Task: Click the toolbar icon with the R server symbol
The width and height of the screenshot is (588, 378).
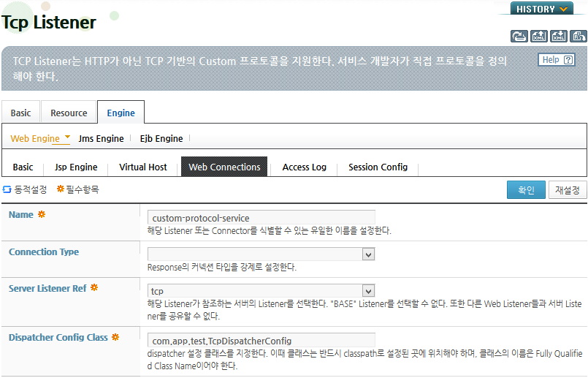Action: (579, 36)
